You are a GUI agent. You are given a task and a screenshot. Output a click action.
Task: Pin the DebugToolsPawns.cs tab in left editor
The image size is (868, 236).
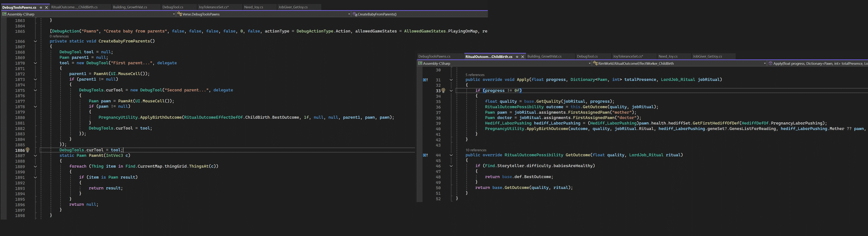click(41, 7)
